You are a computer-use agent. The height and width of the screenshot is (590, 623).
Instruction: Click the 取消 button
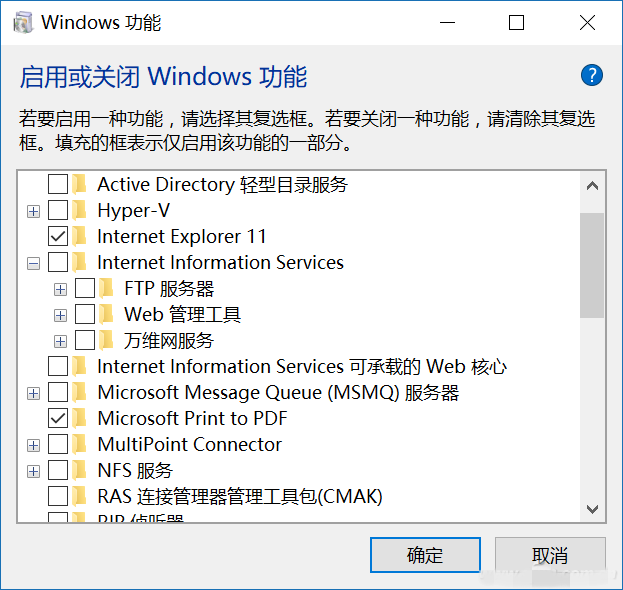click(550, 556)
